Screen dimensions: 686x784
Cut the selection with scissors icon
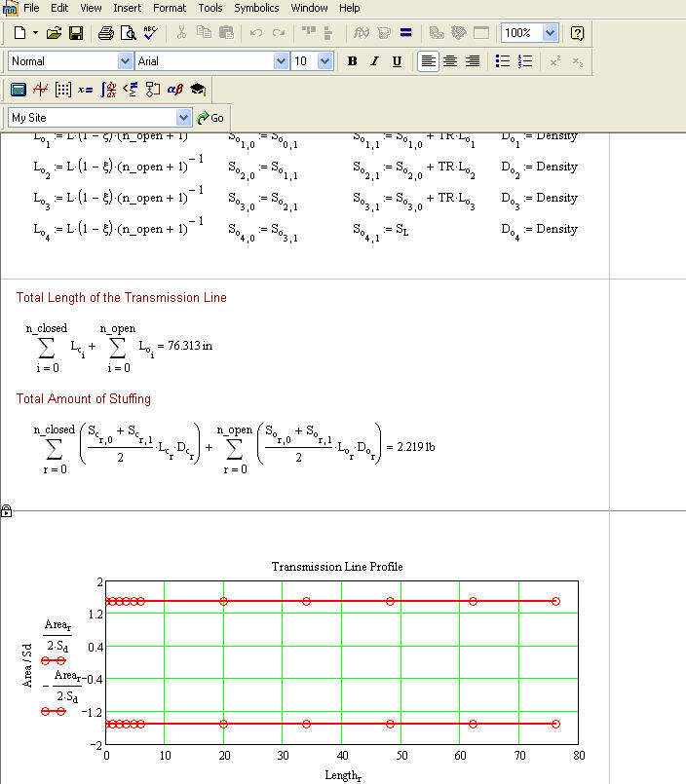click(x=181, y=33)
